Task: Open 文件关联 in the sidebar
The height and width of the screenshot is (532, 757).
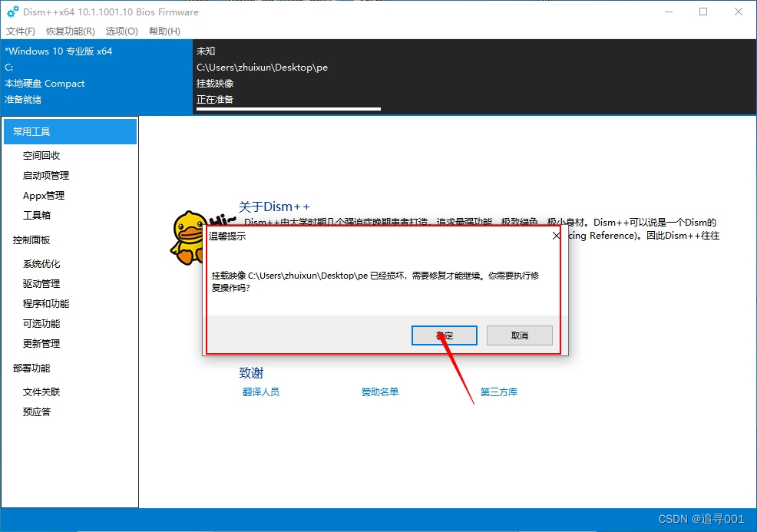Action: point(41,392)
